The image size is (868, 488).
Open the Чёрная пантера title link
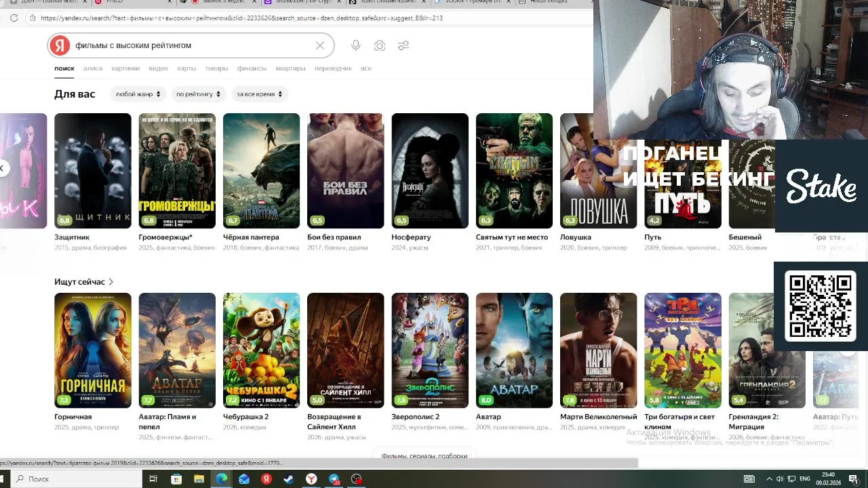pyautogui.click(x=251, y=237)
